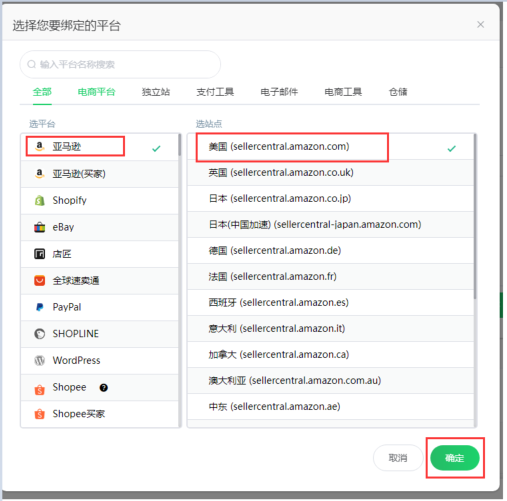Screen dimensions: 507x501
Task: Confirm with the green 确定 button
Action: tap(455, 458)
